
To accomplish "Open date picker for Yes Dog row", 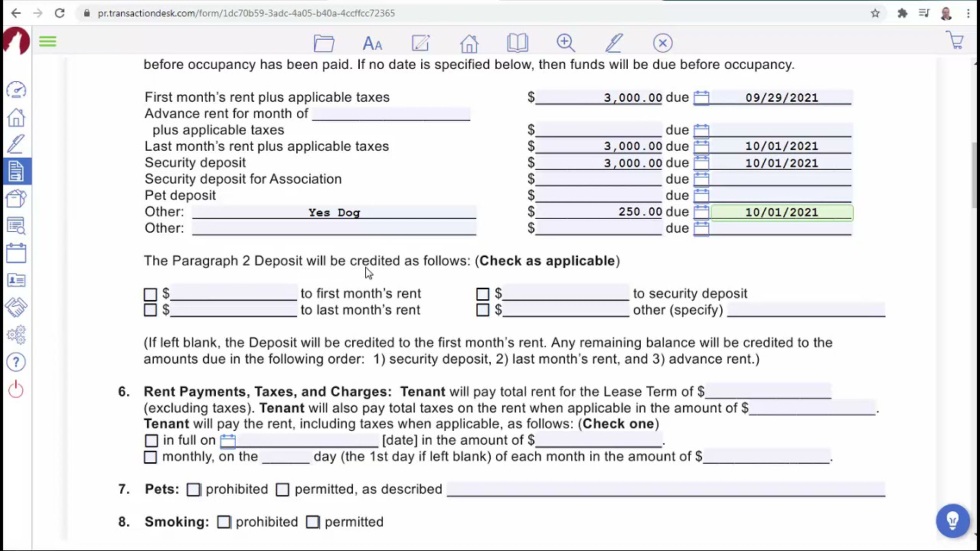I will (x=701, y=212).
